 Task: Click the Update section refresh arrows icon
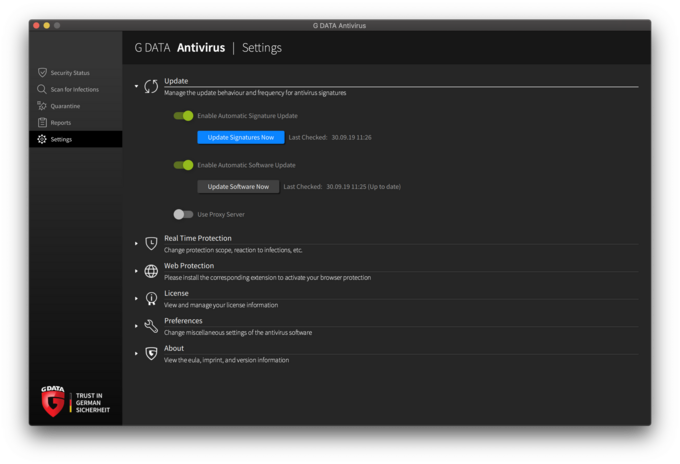click(x=151, y=87)
